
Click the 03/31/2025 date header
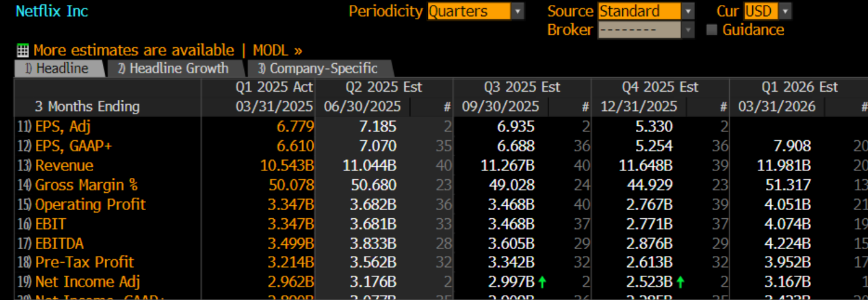[274, 107]
